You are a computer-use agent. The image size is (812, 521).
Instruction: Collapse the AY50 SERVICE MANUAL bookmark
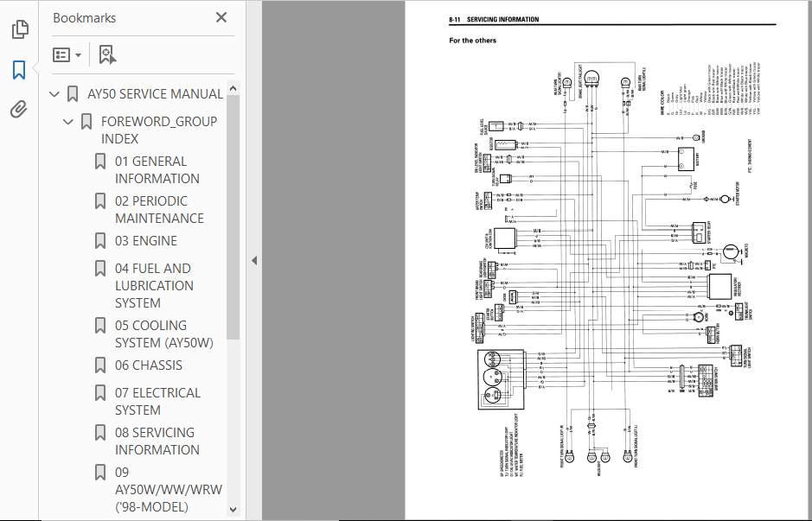pos(54,94)
